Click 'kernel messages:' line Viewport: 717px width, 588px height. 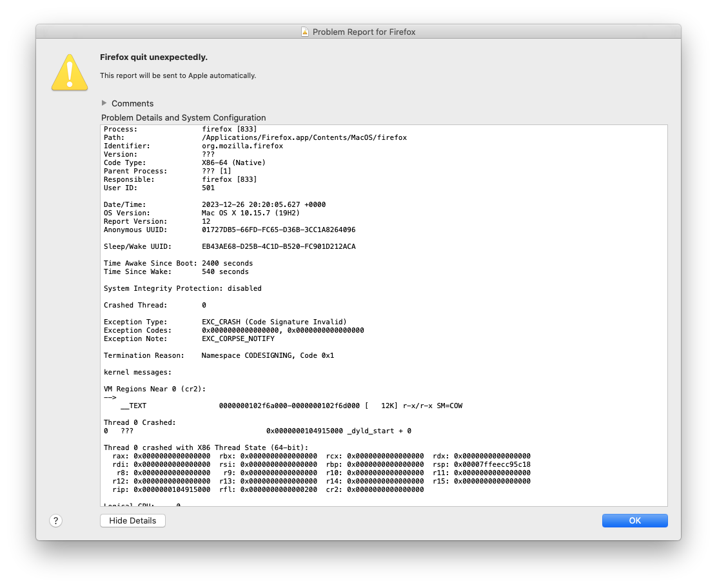pyautogui.click(x=137, y=372)
